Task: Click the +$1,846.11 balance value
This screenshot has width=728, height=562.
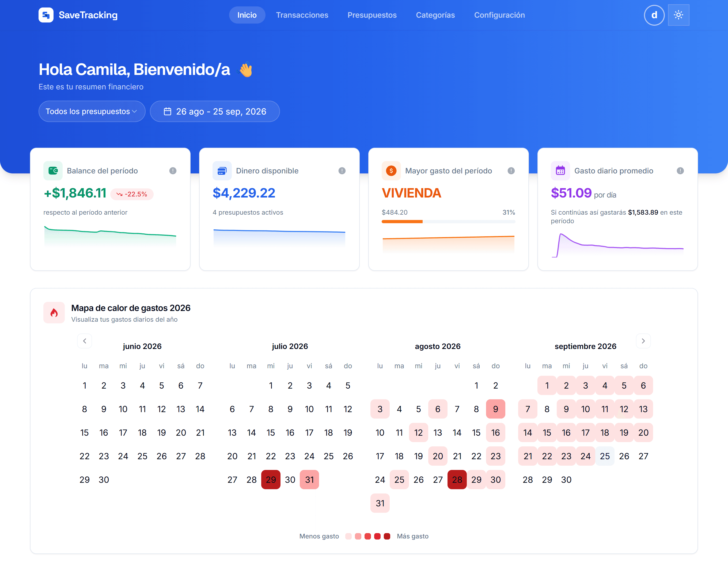Action: pyautogui.click(x=75, y=193)
